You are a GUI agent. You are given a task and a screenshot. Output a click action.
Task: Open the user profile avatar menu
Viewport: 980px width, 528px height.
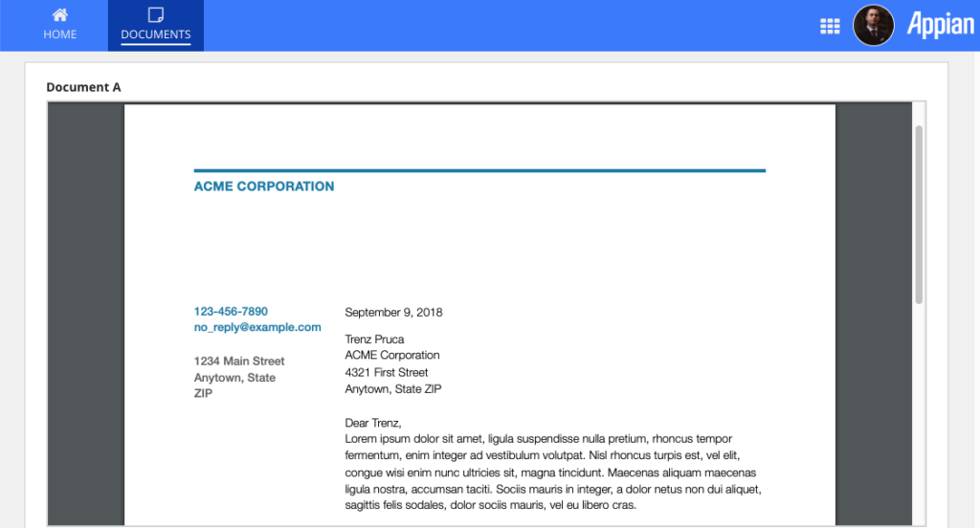pyautogui.click(x=873, y=26)
